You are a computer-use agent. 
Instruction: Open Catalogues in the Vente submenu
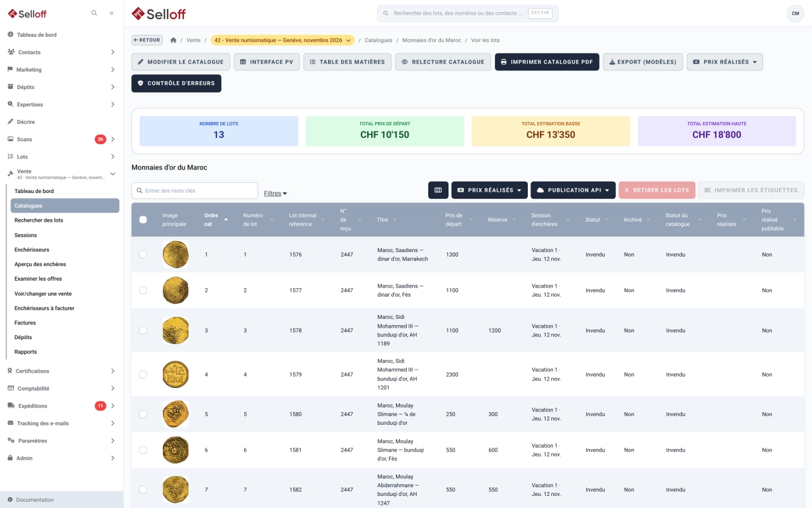pos(65,206)
